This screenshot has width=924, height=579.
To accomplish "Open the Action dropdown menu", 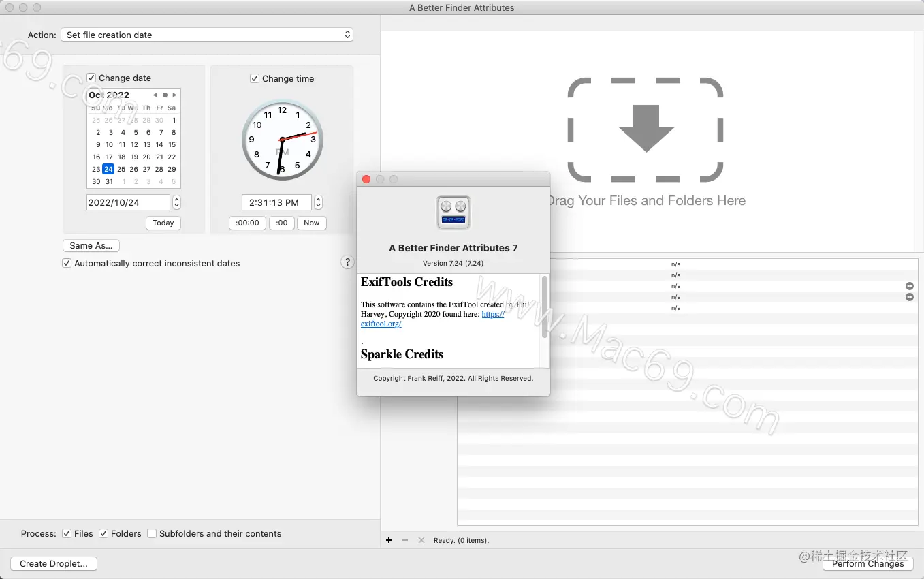I will coord(207,35).
